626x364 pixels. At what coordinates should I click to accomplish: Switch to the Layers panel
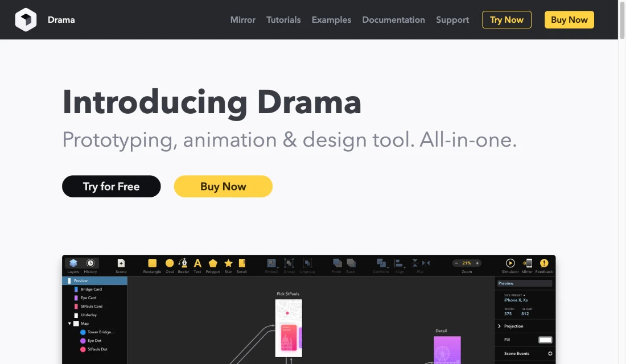73,263
